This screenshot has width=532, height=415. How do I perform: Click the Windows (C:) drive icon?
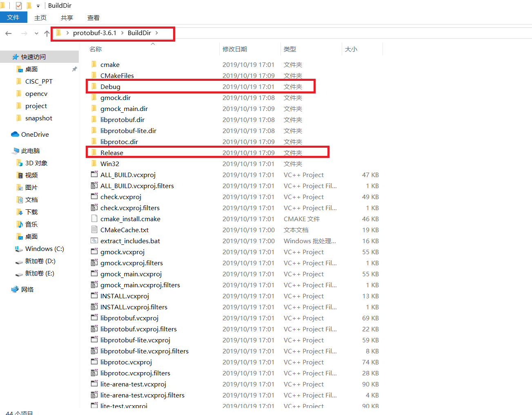coord(19,249)
